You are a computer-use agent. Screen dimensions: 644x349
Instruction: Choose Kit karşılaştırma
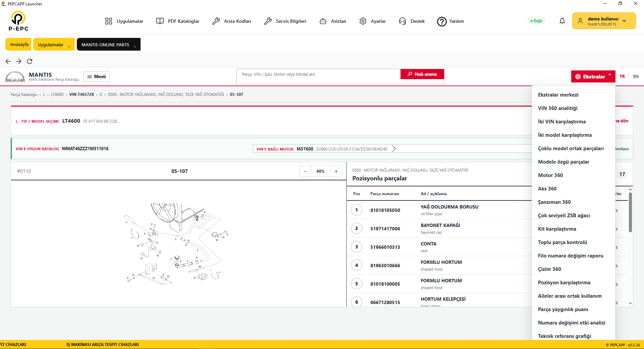click(x=573, y=229)
